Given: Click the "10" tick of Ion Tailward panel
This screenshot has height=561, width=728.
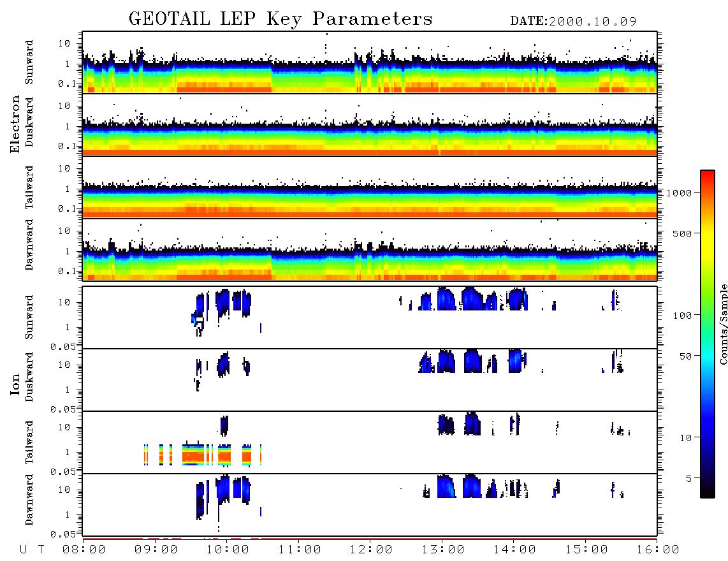Looking at the screenshot, I should (64, 427).
